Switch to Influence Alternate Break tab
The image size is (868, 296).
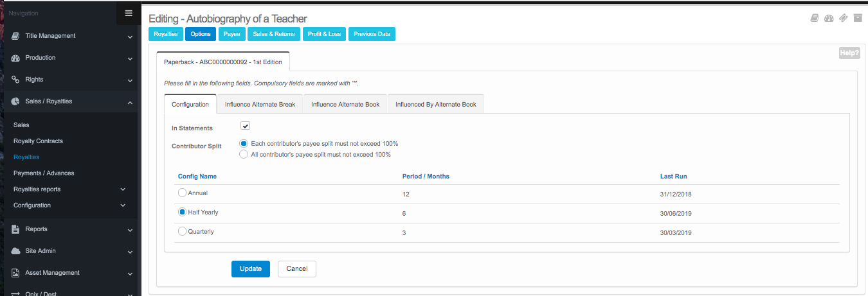point(260,104)
